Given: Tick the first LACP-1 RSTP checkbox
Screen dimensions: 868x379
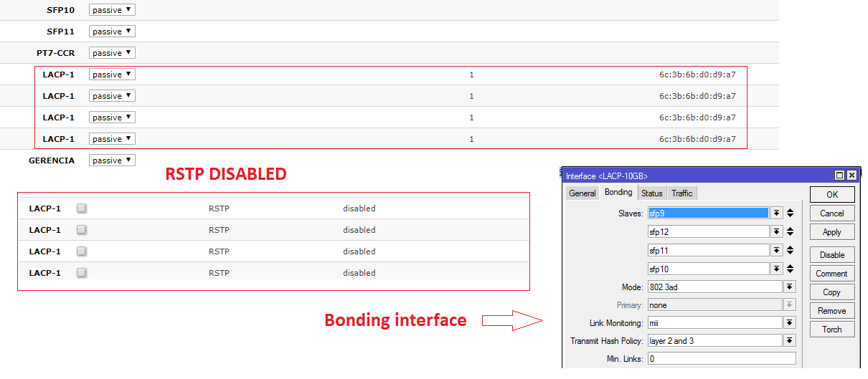Looking at the screenshot, I should (x=82, y=208).
